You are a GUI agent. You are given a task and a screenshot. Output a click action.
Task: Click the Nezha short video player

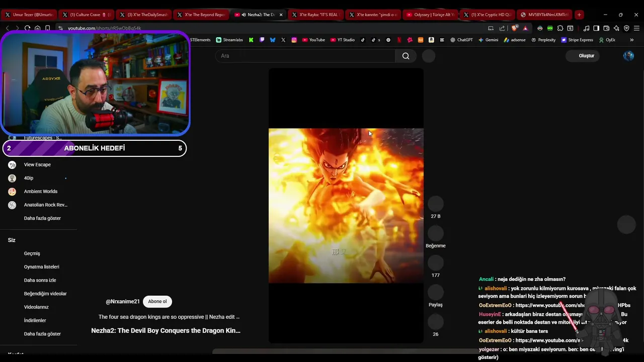[x=346, y=206]
